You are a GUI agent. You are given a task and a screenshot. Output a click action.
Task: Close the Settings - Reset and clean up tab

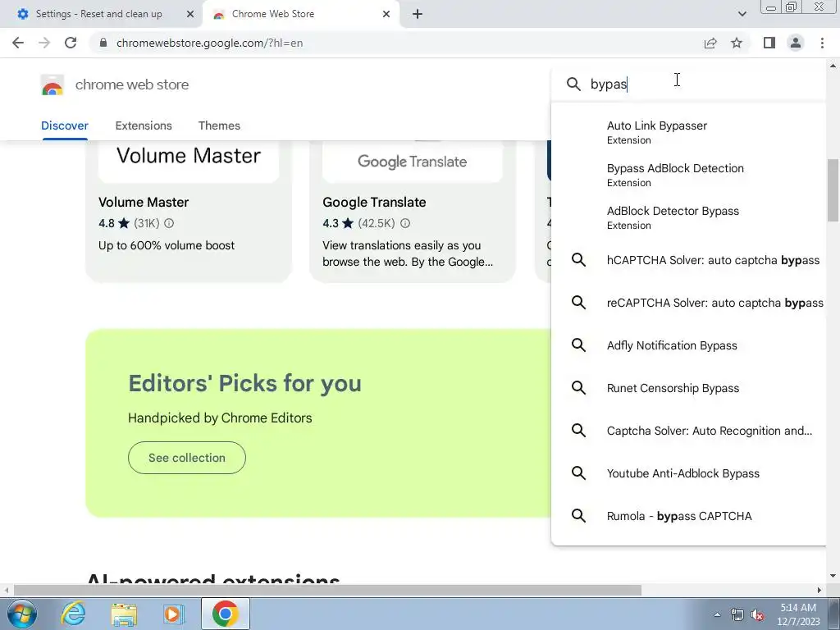[x=190, y=14]
